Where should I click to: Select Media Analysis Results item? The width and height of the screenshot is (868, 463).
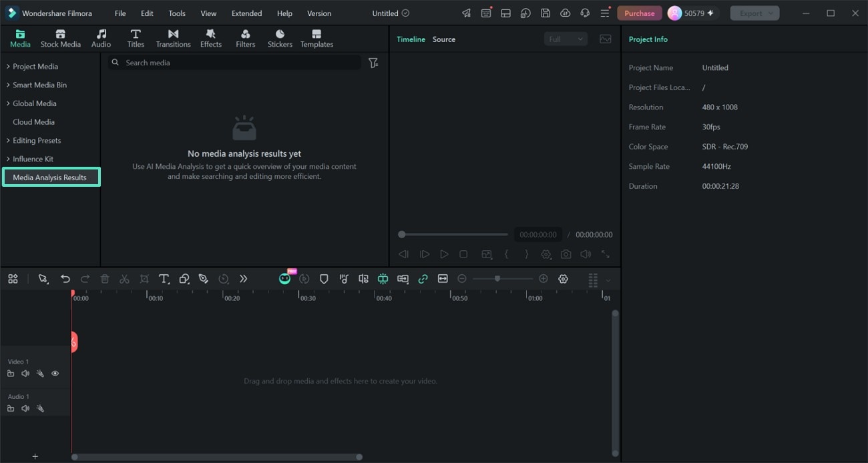[51, 177]
